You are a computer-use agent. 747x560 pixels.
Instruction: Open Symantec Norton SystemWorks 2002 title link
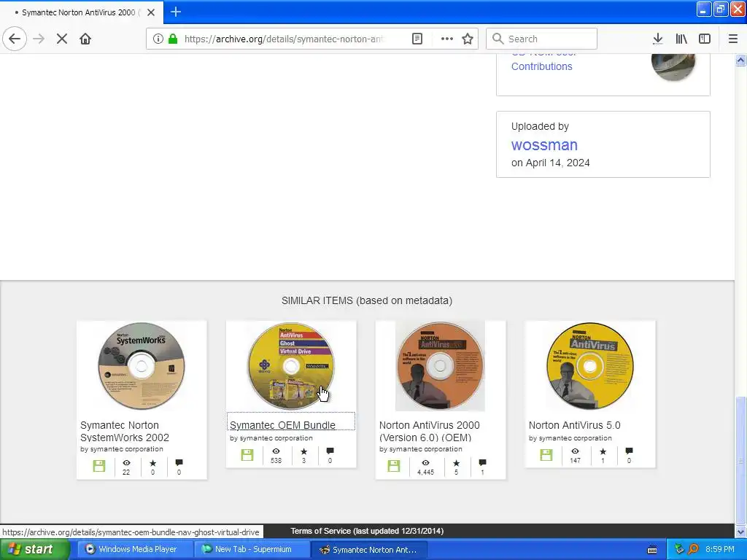tap(124, 431)
